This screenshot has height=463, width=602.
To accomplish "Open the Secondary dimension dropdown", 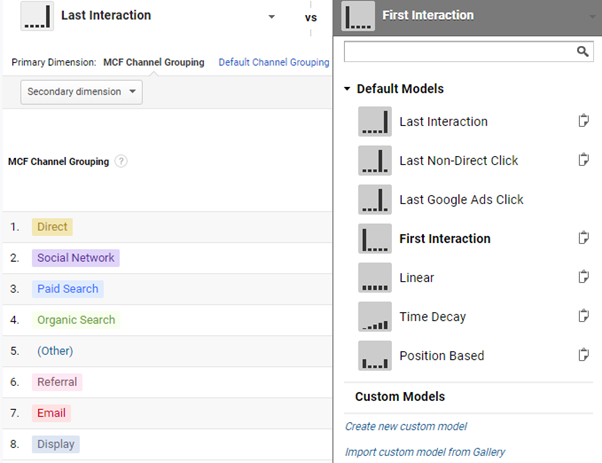I will tap(81, 92).
